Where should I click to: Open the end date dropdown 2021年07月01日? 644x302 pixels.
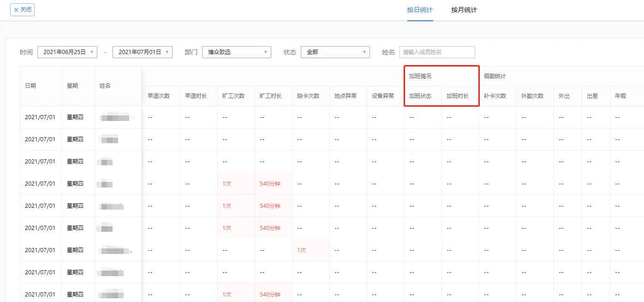pyautogui.click(x=143, y=52)
